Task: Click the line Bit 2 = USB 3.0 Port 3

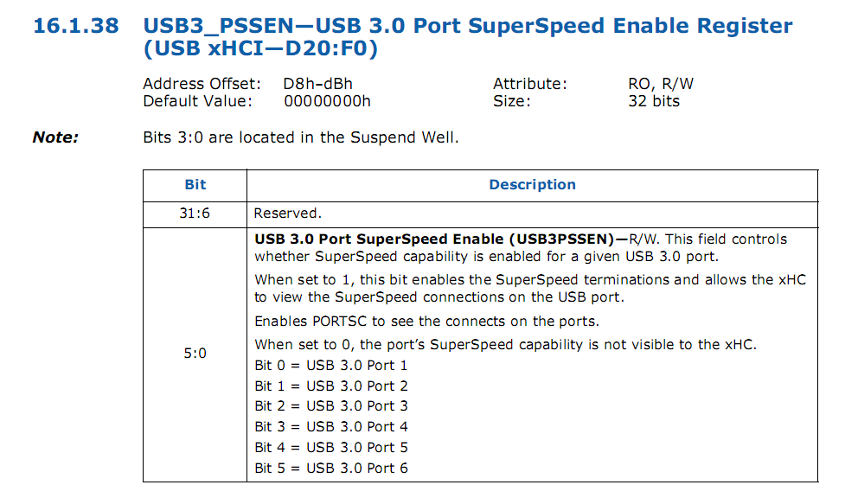Action: [331, 406]
